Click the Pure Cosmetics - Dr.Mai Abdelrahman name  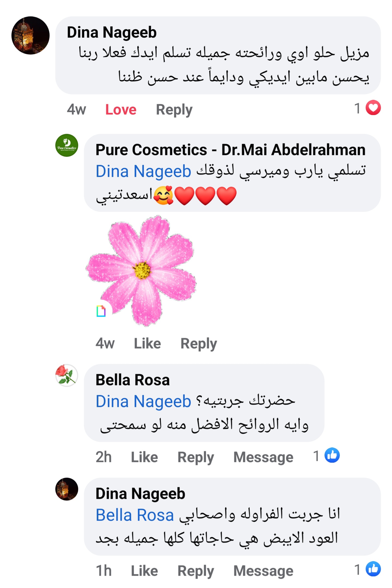coord(230,150)
